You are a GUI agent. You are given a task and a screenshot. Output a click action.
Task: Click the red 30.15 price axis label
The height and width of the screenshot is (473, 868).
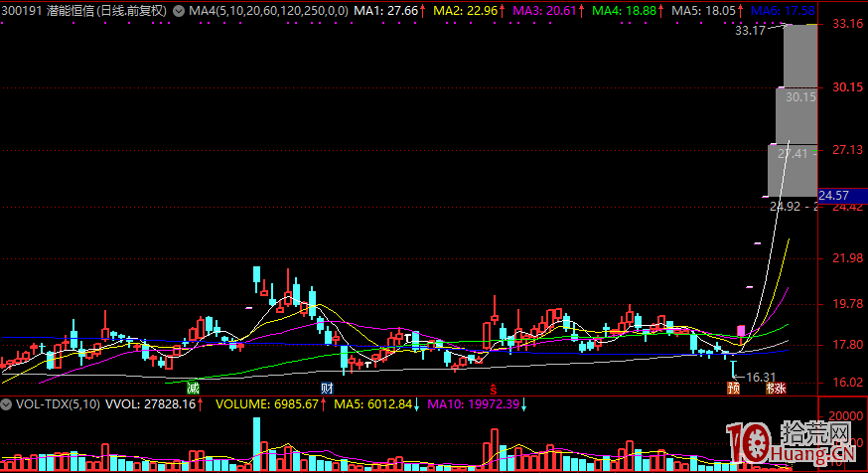(x=847, y=87)
